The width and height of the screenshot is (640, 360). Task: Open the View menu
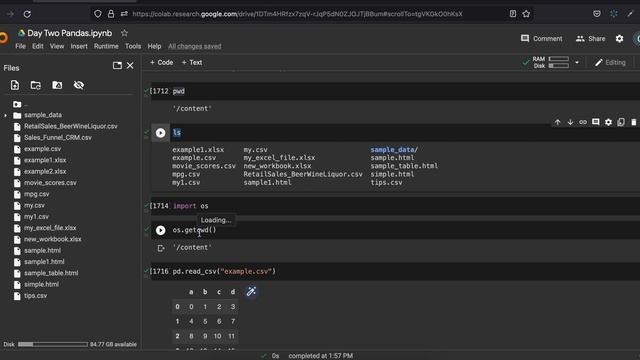(57, 46)
